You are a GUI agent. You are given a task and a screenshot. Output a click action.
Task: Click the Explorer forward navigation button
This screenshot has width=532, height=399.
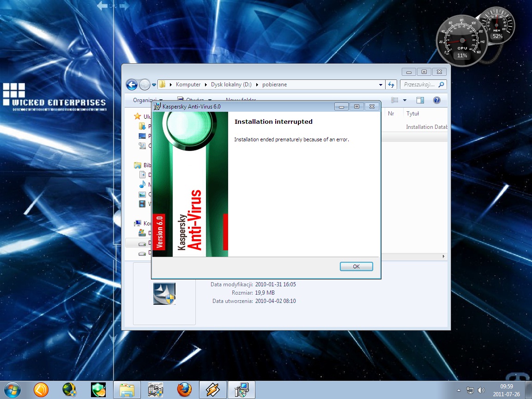pyautogui.click(x=145, y=85)
